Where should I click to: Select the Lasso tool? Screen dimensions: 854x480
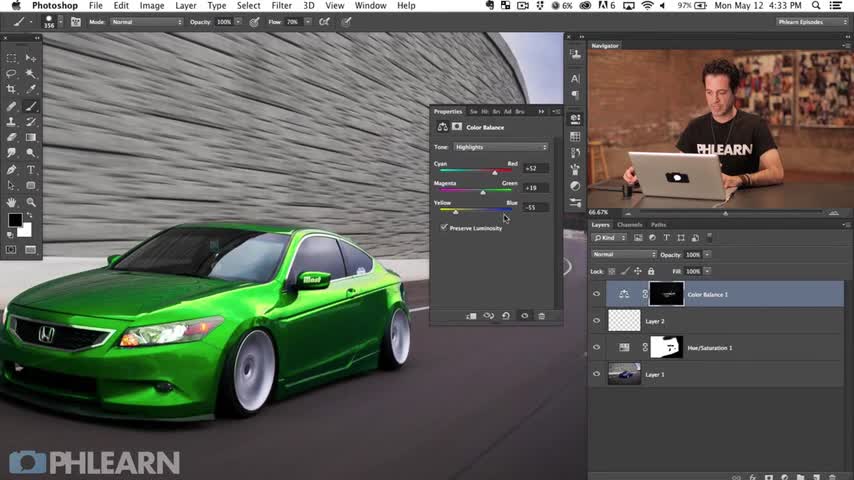pos(11,73)
